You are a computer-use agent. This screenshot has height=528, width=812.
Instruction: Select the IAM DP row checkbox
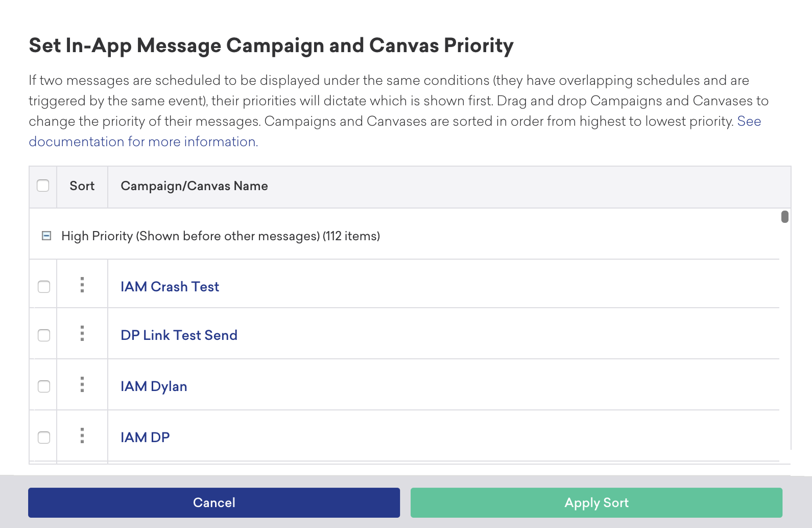click(x=44, y=438)
